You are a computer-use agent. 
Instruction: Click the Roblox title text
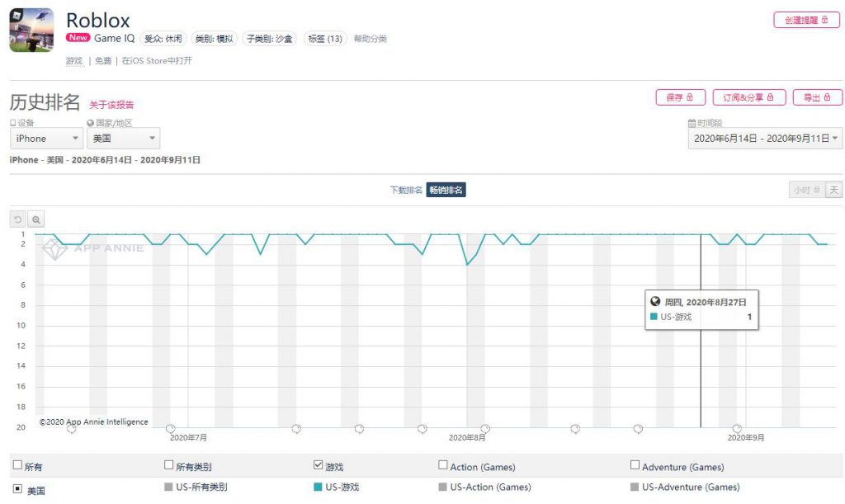(98, 21)
